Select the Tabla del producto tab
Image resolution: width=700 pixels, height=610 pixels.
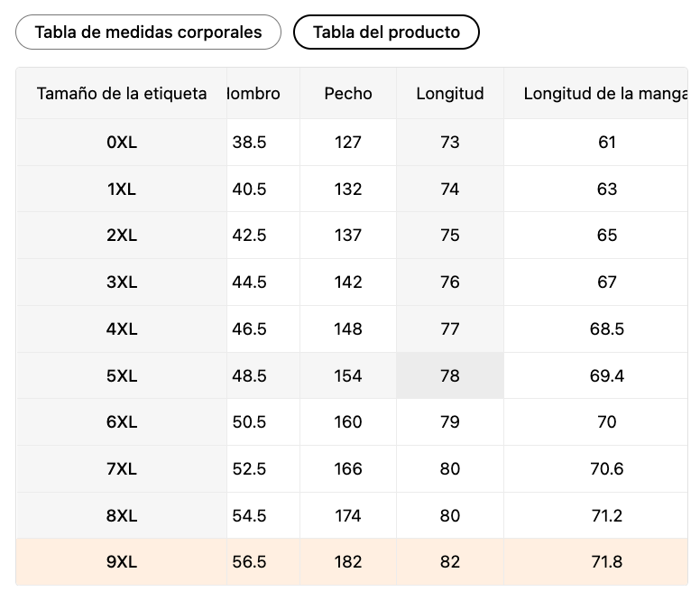pyautogui.click(x=386, y=32)
